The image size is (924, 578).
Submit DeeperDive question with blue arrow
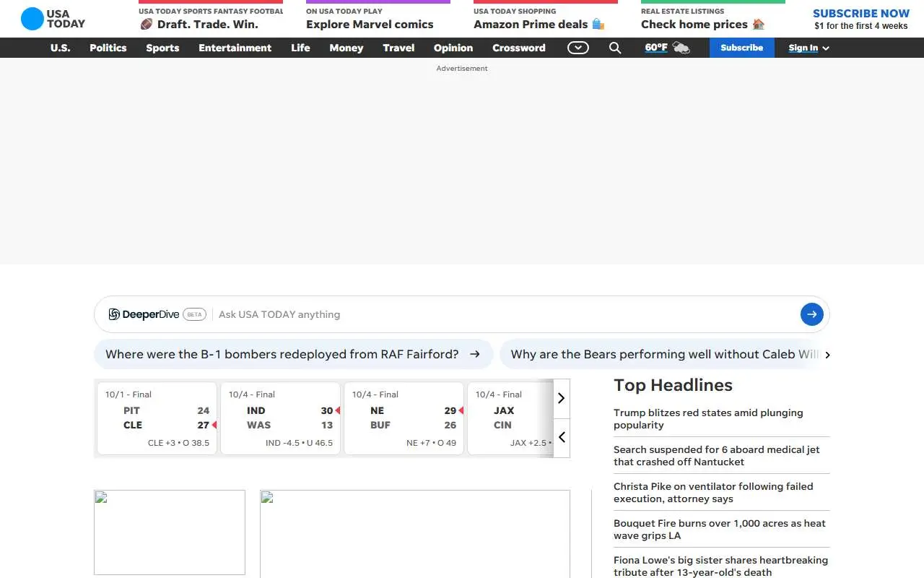point(812,314)
